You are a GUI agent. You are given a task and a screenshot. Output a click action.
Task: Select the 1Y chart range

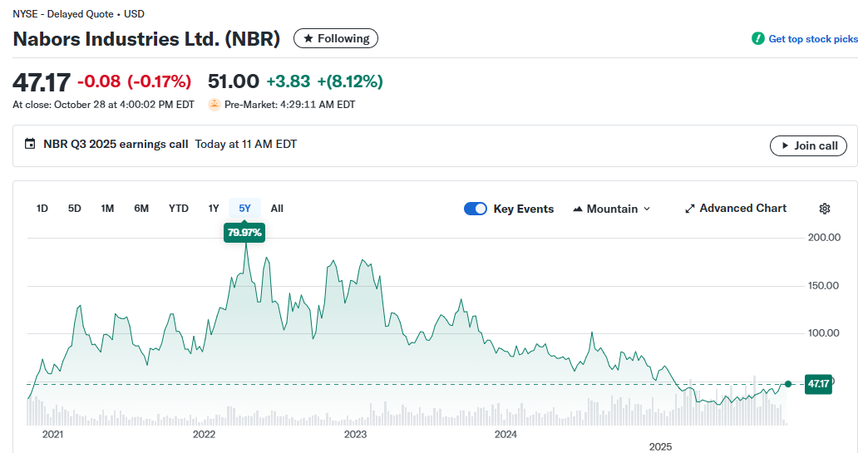(214, 209)
